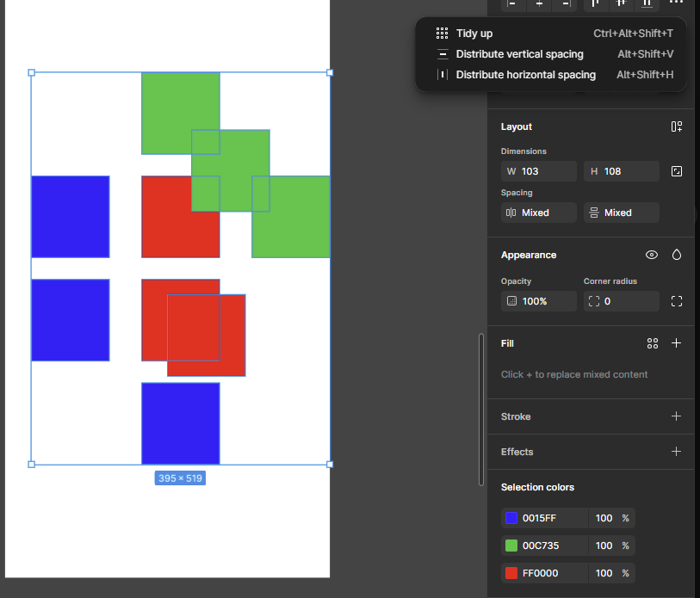Click the 'Click + to replace mixed content' text

coord(574,374)
